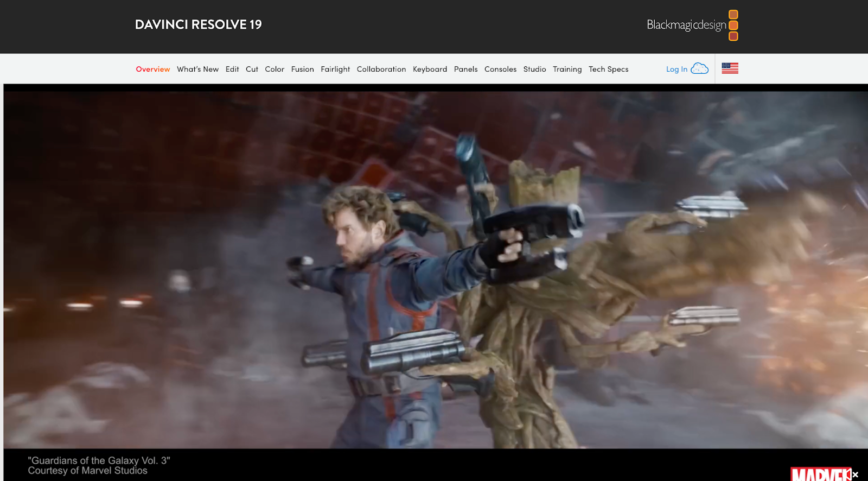
Task: Open the Color tab
Action: [x=275, y=69]
